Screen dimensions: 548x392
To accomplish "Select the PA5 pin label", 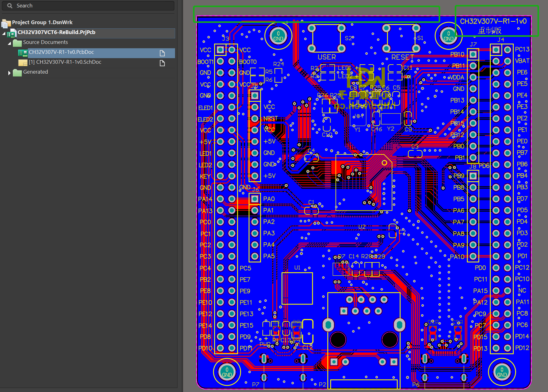I will point(269,256).
